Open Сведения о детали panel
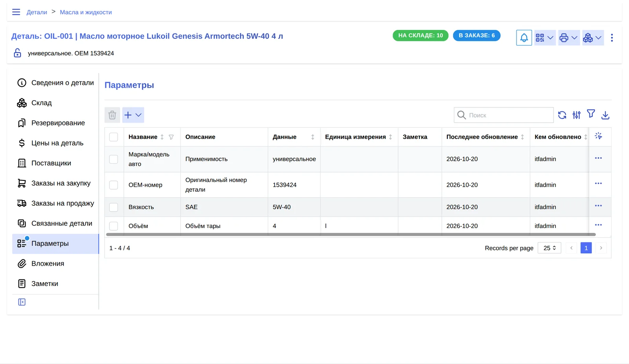 point(55,83)
